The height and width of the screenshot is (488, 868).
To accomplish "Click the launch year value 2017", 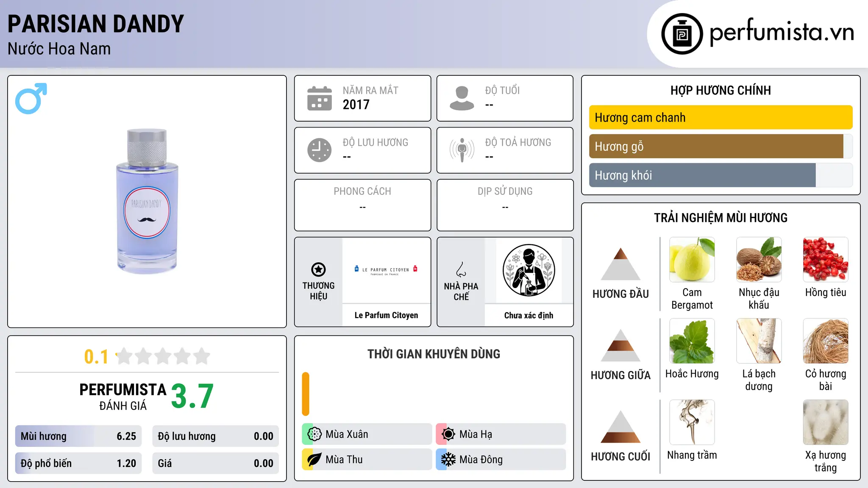I will tap(356, 105).
